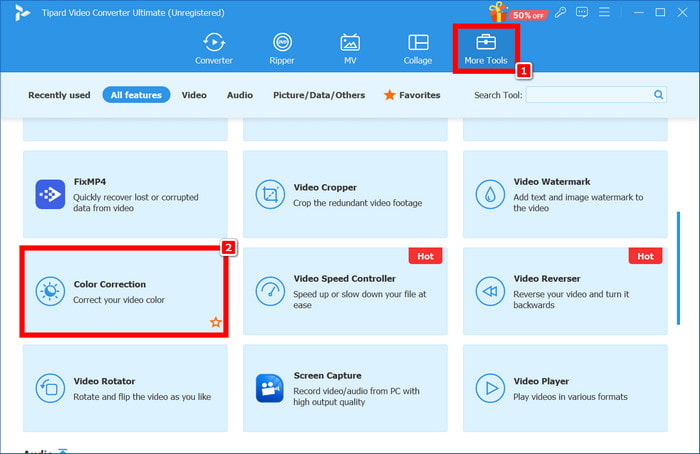Viewport: 700px width, 454px height.
Task: Filter tools by Video
Action: pos(194,95)
